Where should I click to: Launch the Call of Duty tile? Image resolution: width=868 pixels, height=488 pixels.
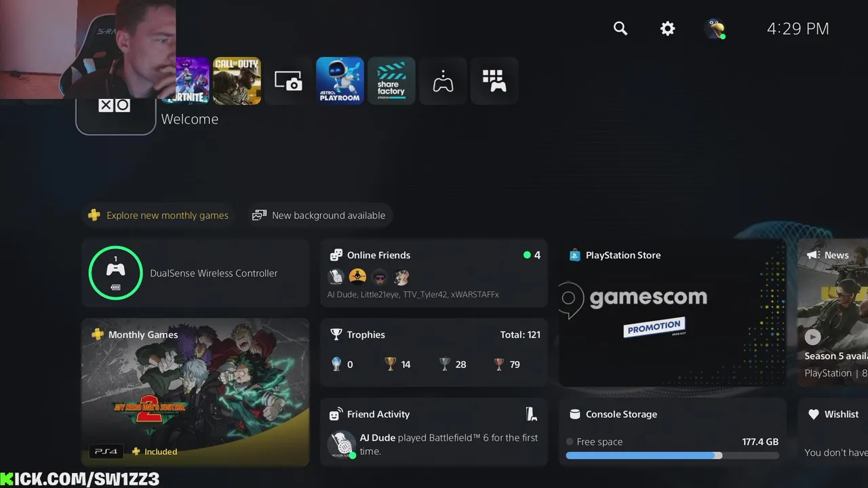pos(237,81)
